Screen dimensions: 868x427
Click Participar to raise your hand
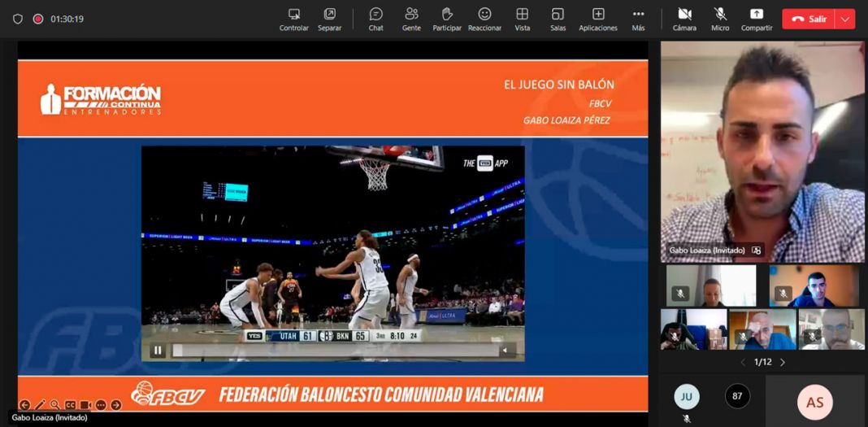pyautogui.click(x=447, y=19)
